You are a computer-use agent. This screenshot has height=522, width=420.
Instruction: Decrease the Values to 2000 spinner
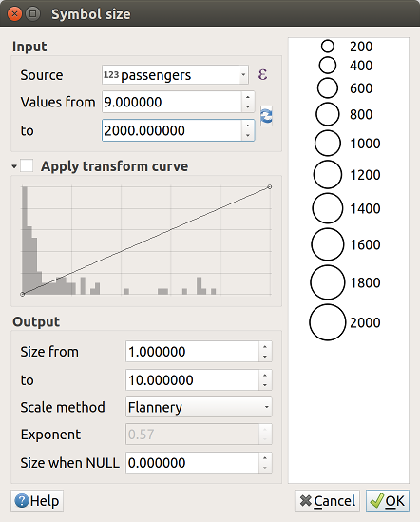[248, 135]
